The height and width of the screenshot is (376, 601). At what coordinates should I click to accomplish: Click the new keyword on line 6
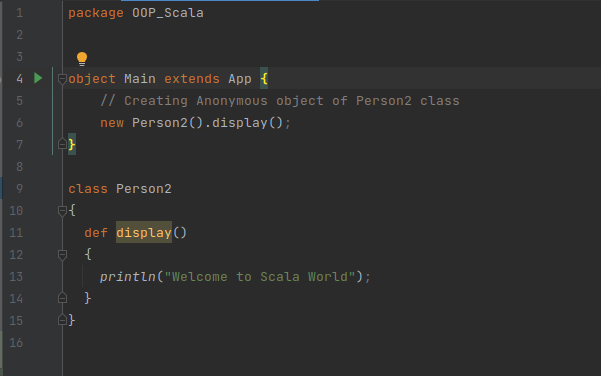[112, 123]
